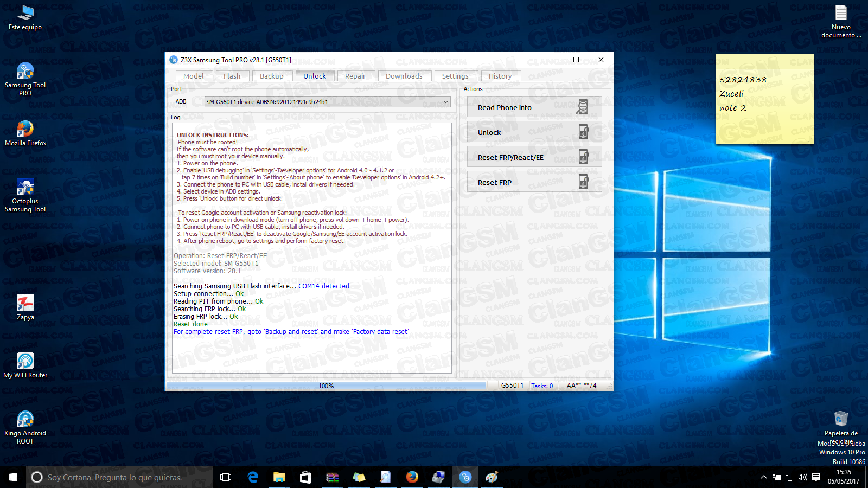
Task: Click 'Erasing FRP lock... Ok' log line
Action: pyautogui.click(x=206, y=317)
